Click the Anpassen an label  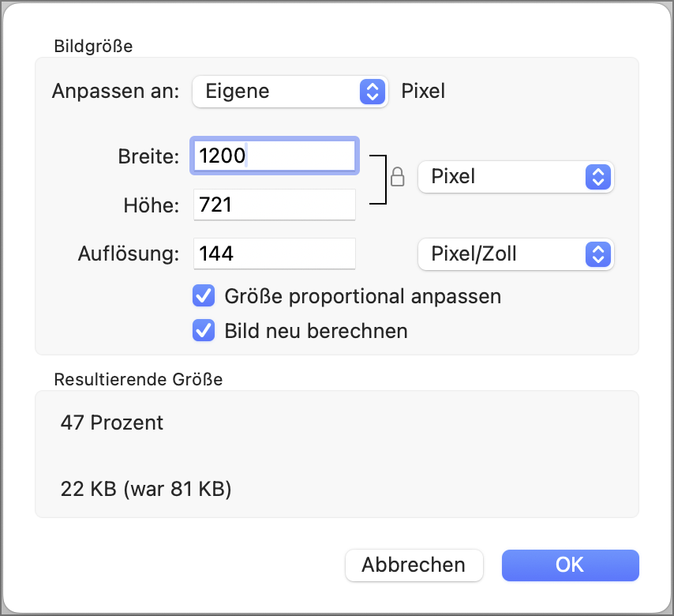click(x=117, y=92)
